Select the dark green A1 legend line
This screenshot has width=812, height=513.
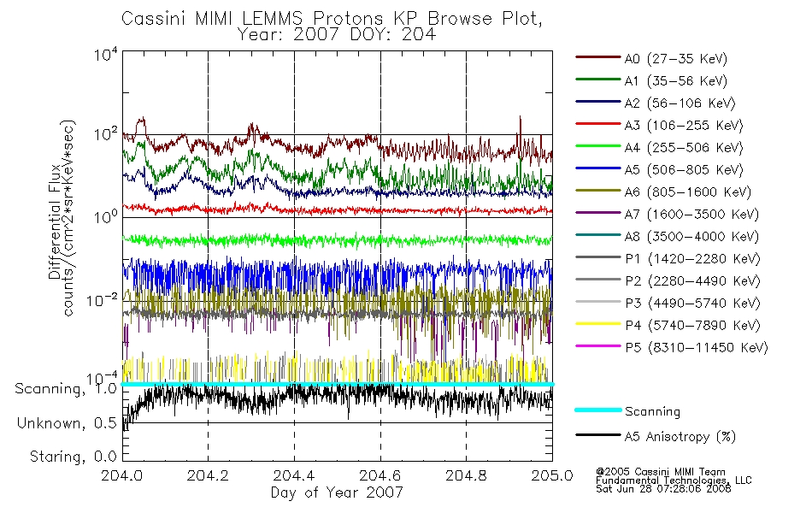[598, 80]
